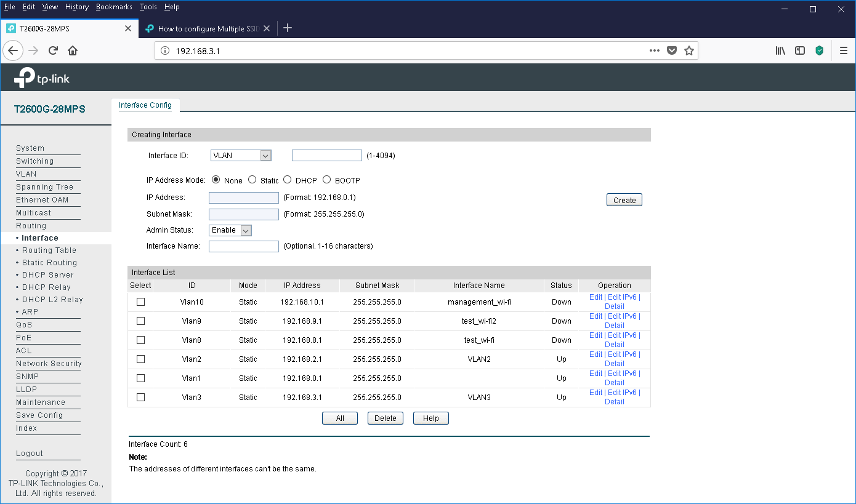
Task: Click Logout in the sidebar
Action: click(x=30, y=454)
